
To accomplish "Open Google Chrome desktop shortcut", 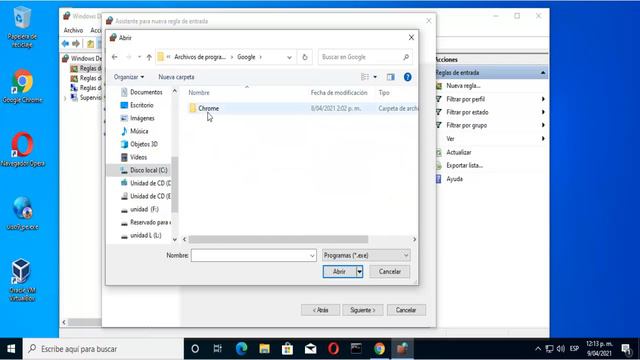I will point(22,87).
